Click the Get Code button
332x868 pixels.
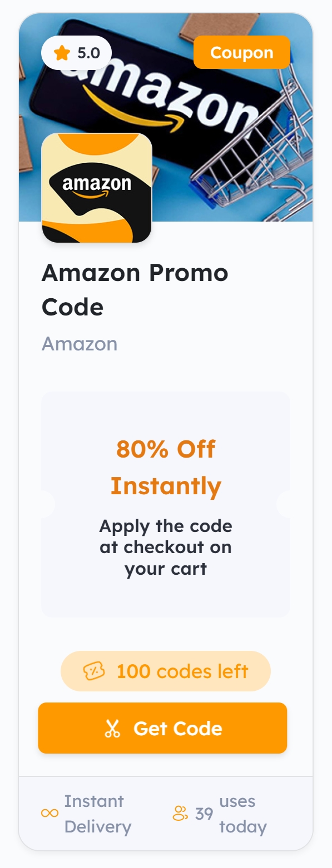(x=162, y=728)
